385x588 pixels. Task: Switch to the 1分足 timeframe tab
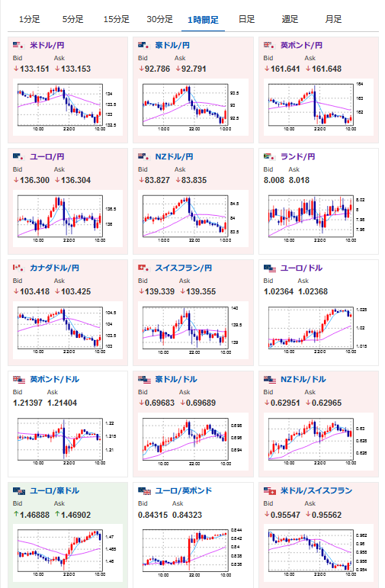[29, 20]
